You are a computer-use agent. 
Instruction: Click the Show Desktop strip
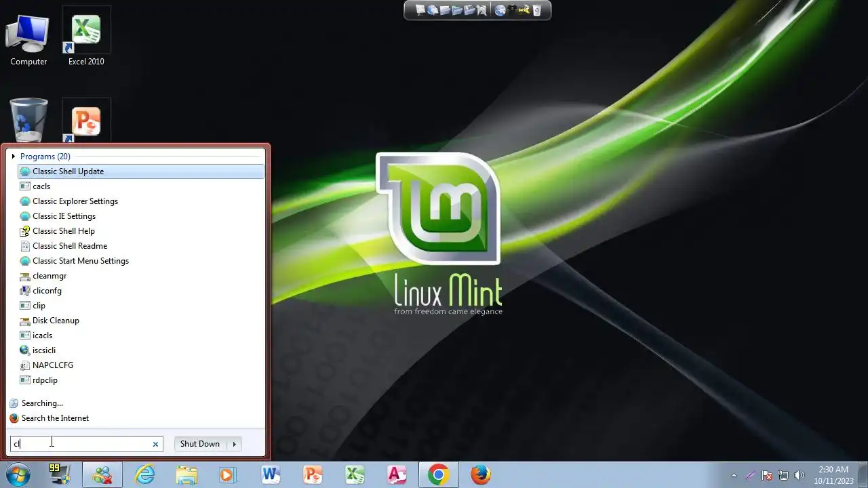tap(863, 475)
